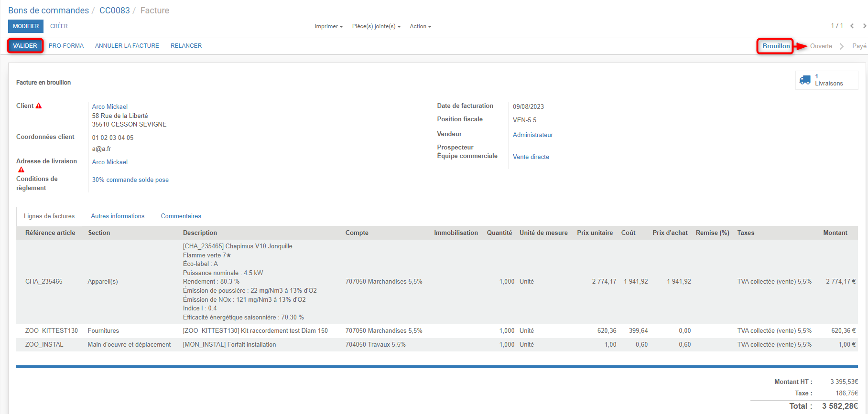Open the Livraisons truck icon

805,80
